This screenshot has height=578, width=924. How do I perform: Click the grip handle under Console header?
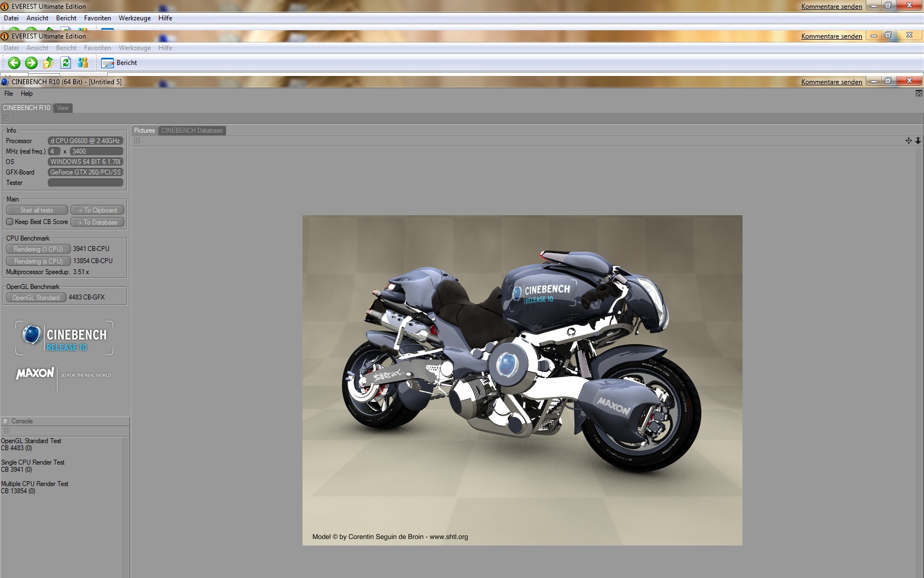click(x=7, y=431)
